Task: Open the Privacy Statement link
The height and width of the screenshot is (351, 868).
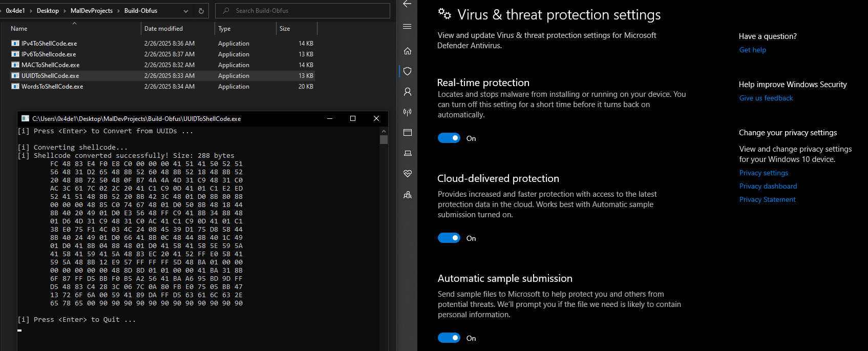Action: [x=767, y=199]
